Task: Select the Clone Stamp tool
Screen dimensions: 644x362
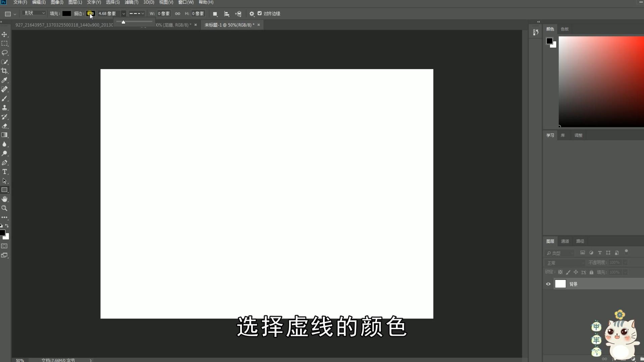Action: (4, 108)
